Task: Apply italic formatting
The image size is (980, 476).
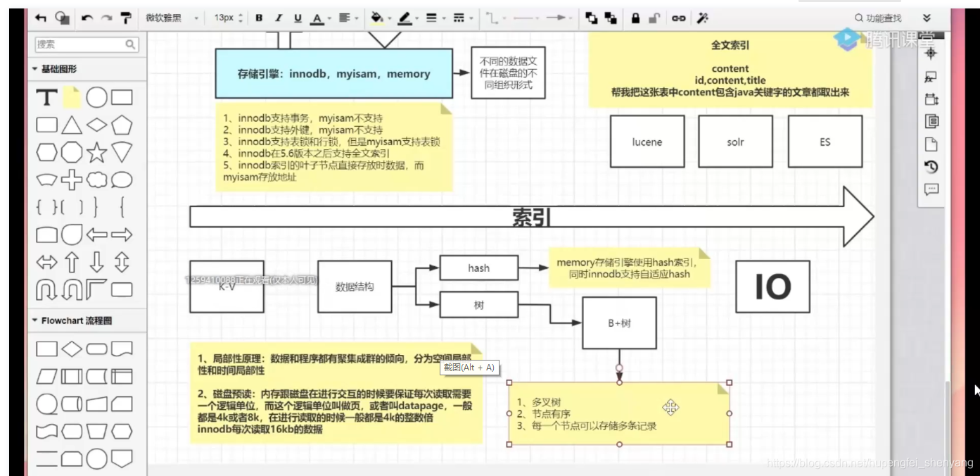Action: (279, 18)
